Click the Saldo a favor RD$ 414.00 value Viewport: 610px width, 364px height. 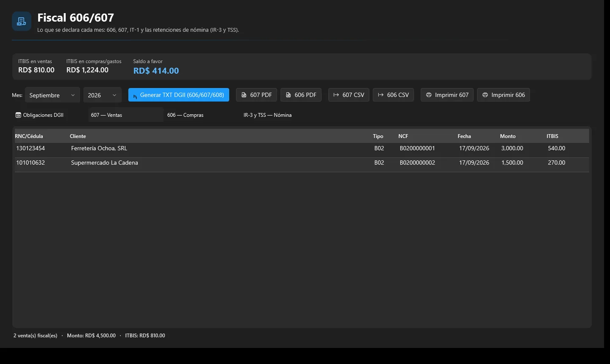pyautogui.click(x=156, y=71)
